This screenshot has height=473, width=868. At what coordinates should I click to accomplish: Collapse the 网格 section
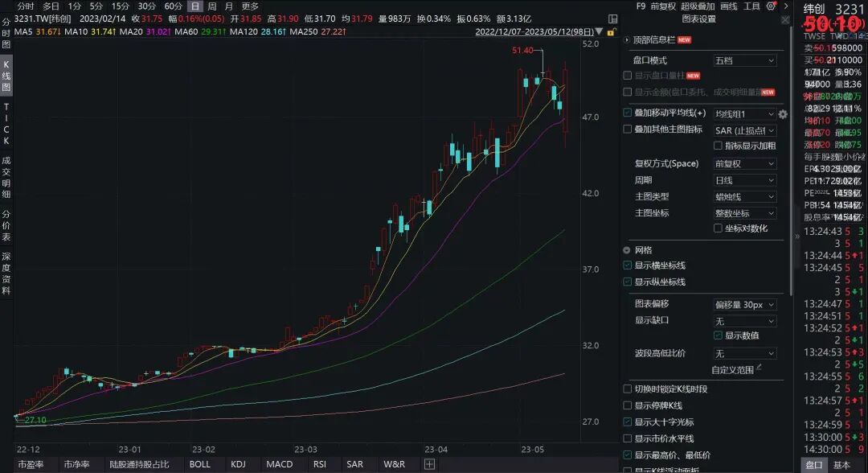pyautogui.click(x=627, y=250)
